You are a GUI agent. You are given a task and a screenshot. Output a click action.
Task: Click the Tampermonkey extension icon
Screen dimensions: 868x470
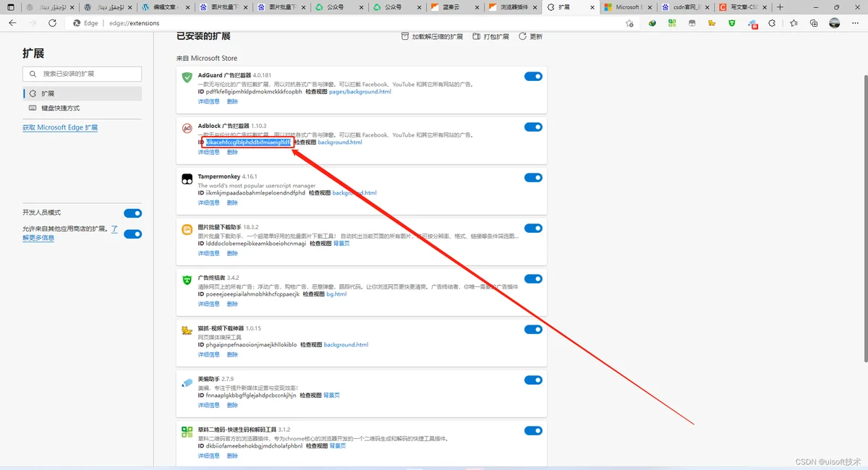pos(187,179)
